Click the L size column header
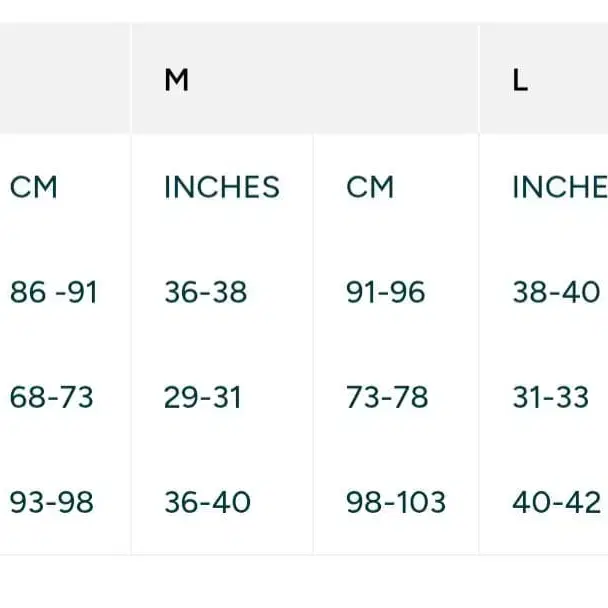This screenshot has width=608, height=608. point(520,81)
